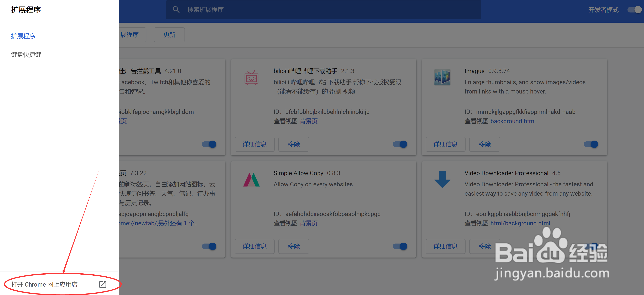Click 'Allow Copy on every websites' description
The height and width of the screenshot is (295, 644).
(313, 184)
